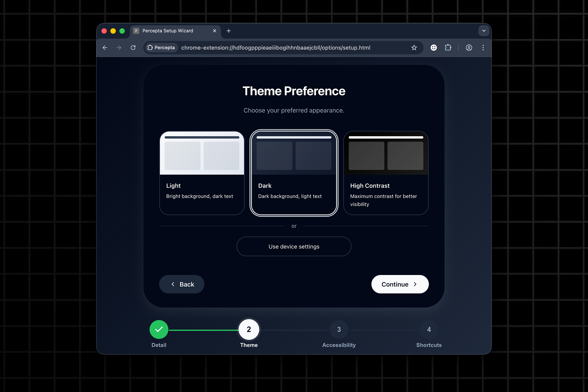Select the Light theme option
This screenshot has height=392, width=588.
[202, 173]
